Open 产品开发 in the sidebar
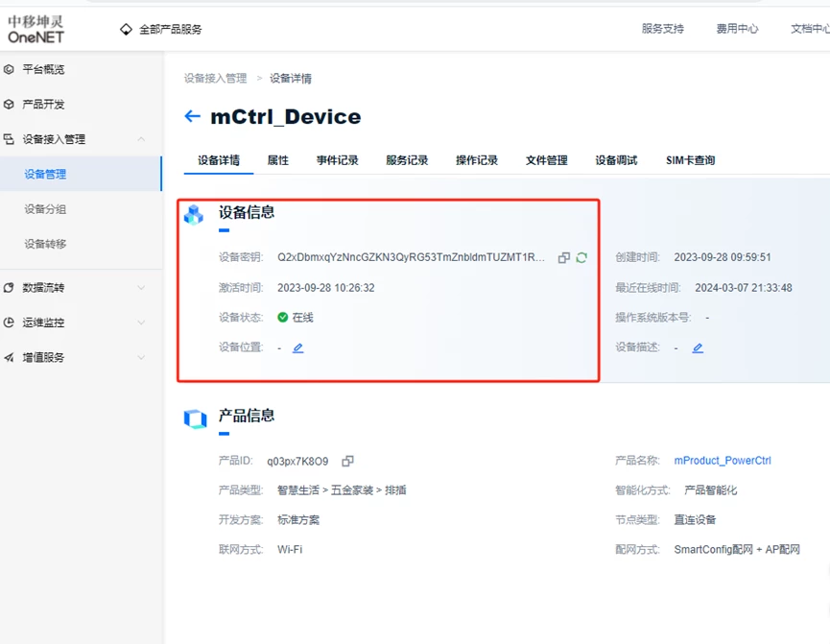This screenshot has width=830, height=644. point(43,105)
